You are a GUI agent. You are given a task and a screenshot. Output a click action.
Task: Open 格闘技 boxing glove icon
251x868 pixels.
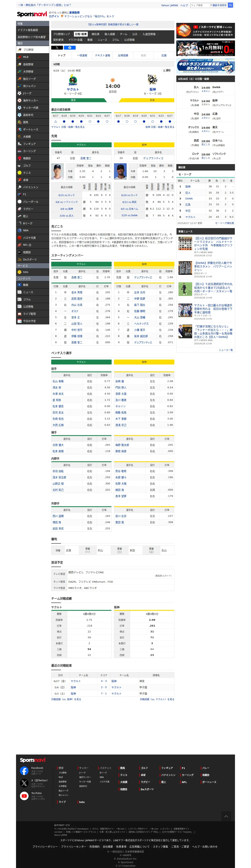20,158
